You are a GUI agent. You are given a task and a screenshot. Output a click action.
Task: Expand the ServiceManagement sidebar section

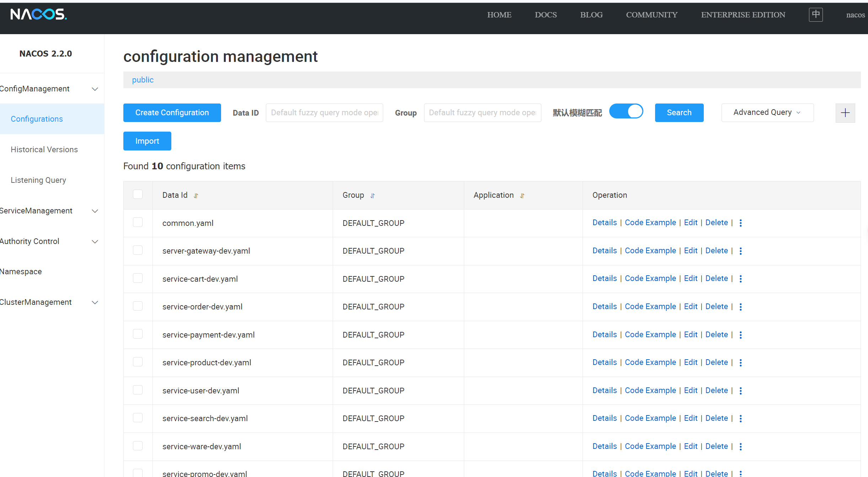95,211
